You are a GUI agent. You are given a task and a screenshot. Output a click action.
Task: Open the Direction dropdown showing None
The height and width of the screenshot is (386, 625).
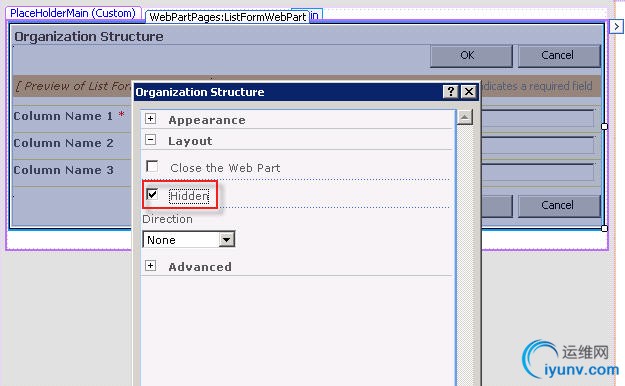[189, 240]
